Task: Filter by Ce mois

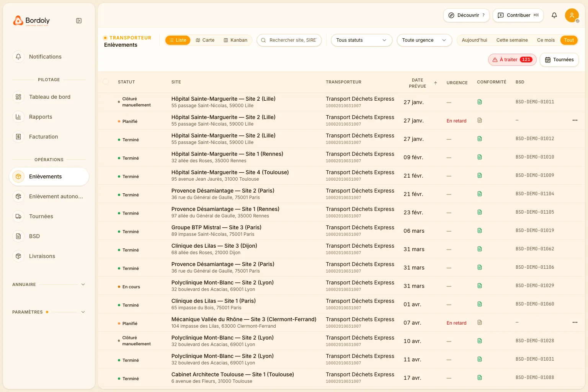Action: tap(546, 40)
